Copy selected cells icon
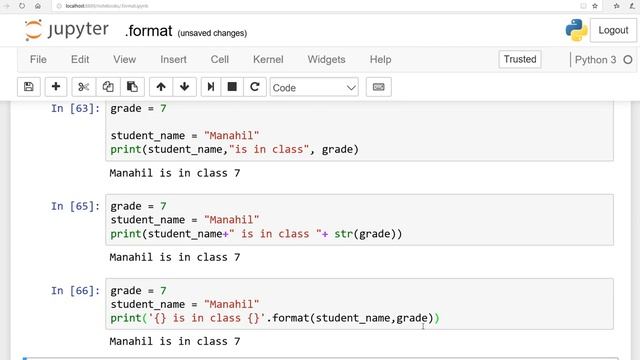640x360 pixels. click(x=108, y=87)
